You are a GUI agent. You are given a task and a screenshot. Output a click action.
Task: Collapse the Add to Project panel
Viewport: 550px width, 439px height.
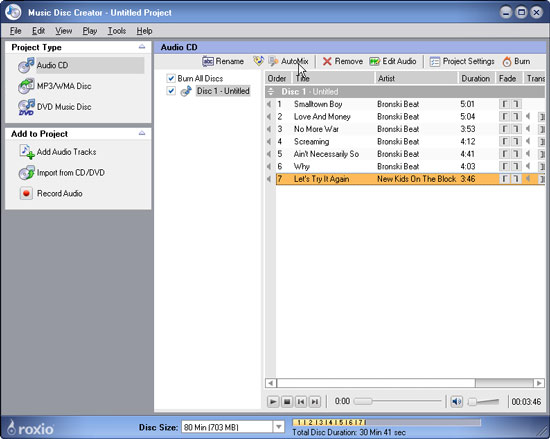142,133
